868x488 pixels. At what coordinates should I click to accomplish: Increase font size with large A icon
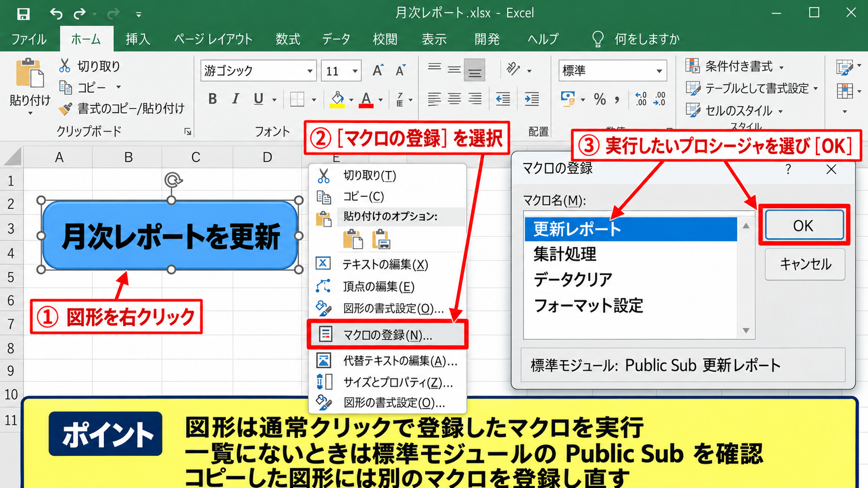click(378, 70)
